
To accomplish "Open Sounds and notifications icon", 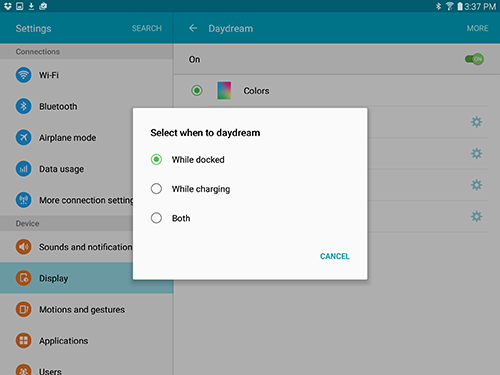I will click(23, 247).
